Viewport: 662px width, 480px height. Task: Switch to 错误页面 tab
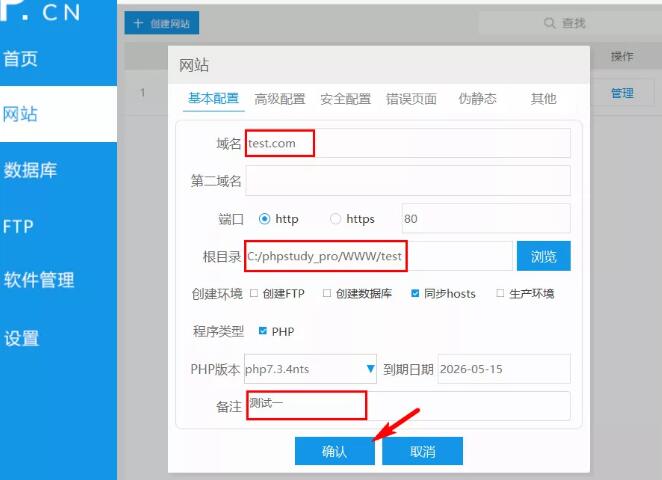pyautogui.click(x=411, y=99)
